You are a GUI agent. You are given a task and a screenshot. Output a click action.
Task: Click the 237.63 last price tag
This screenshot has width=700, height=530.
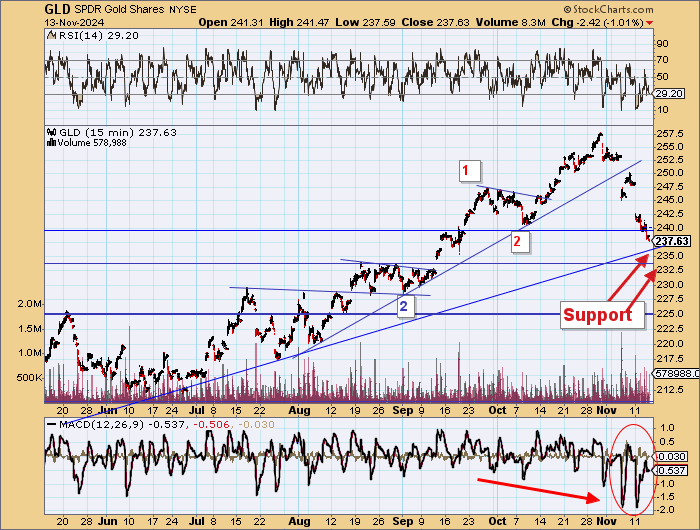(672, 242)
